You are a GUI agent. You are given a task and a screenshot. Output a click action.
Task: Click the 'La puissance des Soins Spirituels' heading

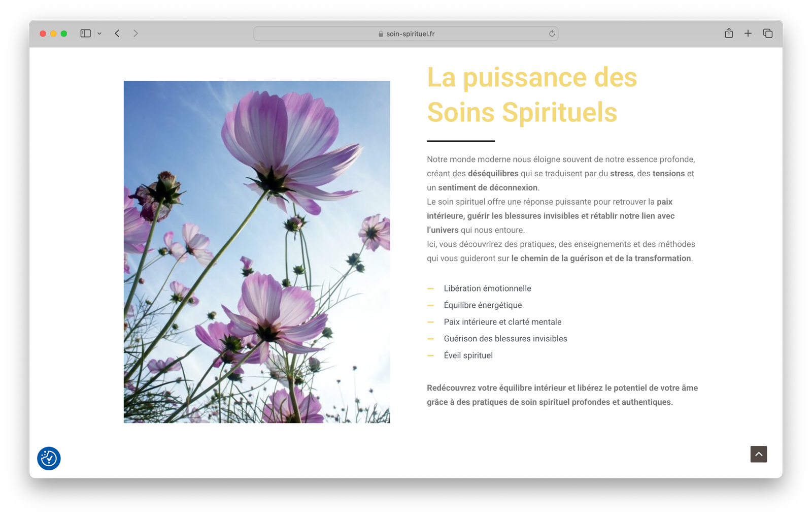pyautogui.click(x=531, y=95)
